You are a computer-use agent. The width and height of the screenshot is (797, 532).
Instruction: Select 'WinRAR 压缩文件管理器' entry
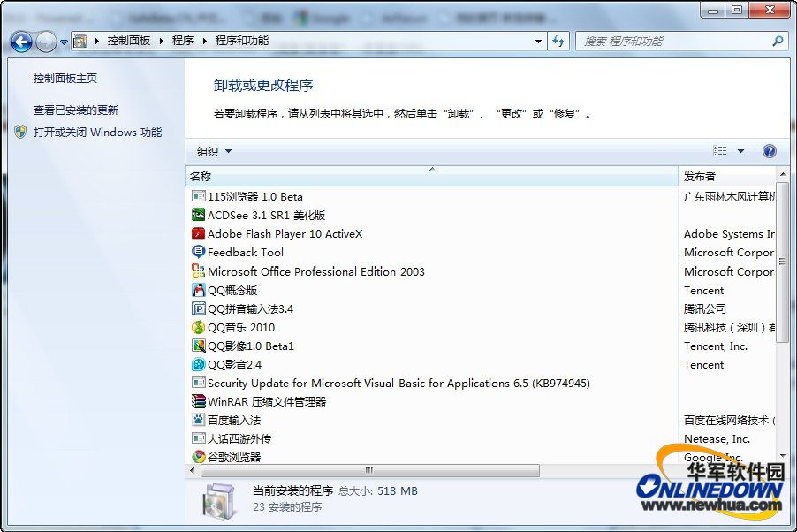pyautogui.click(x=267, y=402)
